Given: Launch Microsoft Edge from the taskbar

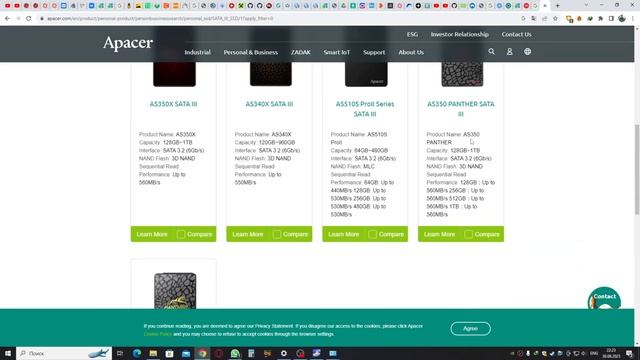Looking at the screenshot, I should pyautogui.click(x=137, y=353).
